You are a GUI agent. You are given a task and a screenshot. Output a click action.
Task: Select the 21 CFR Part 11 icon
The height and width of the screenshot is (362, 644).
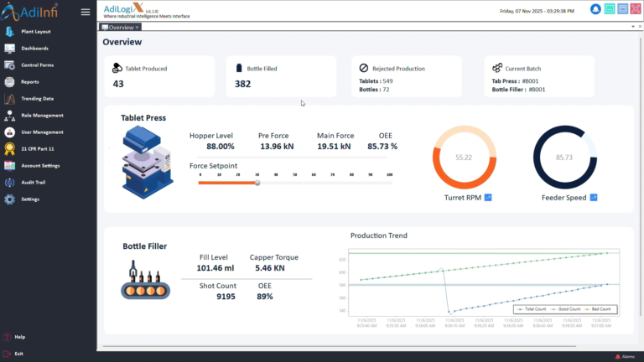(10, 149)
